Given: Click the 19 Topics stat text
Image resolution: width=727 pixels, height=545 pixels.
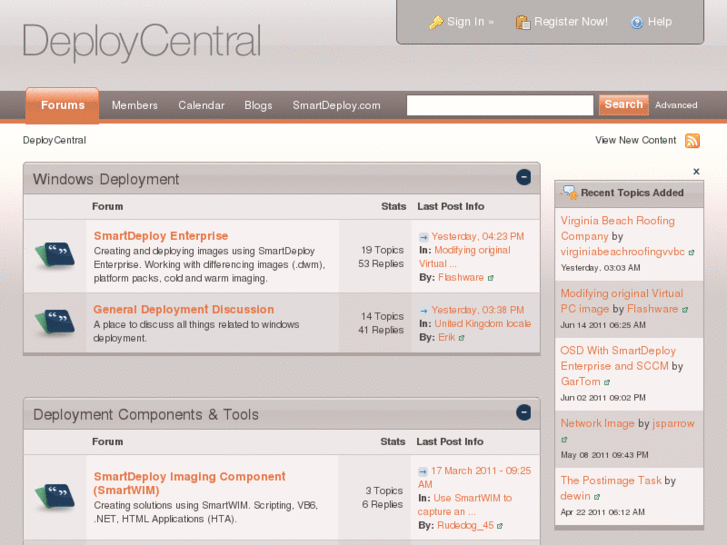Looking at the screenshot, I should coord(383,250).
